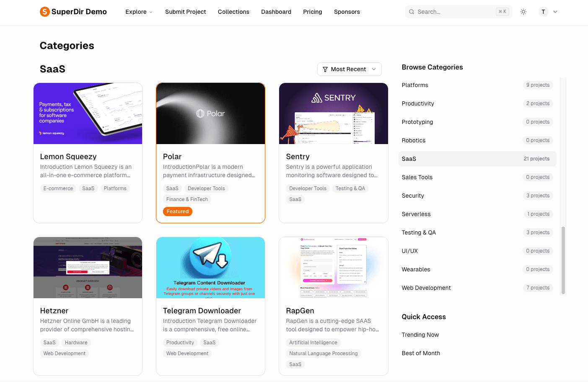588x382 pixels.
Task: Open the user avatar T menu
Action: [543, 12]
